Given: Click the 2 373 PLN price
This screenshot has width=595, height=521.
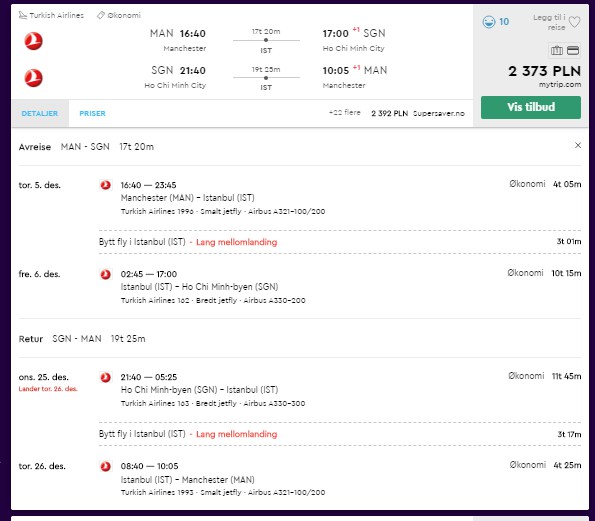Looking at the screenshot, I should coord(545,71).
